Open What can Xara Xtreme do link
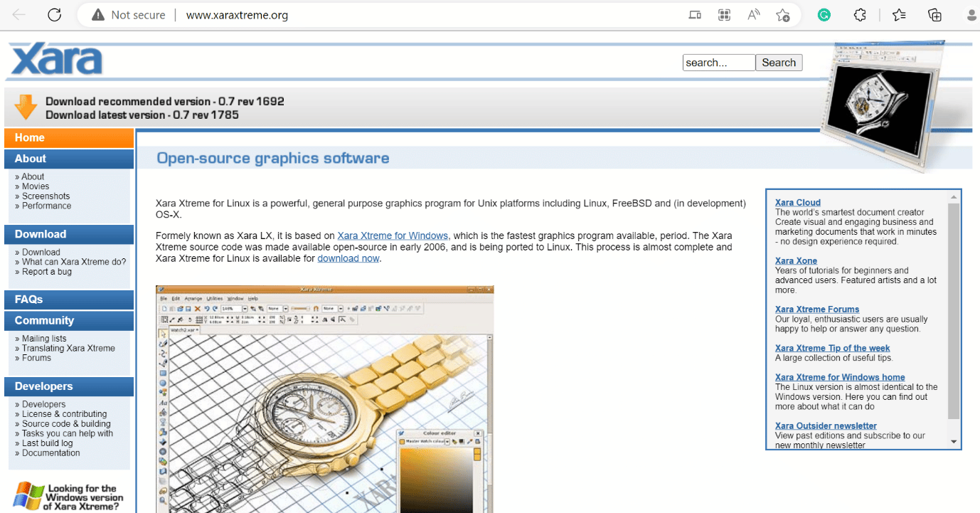 [74, 262]
